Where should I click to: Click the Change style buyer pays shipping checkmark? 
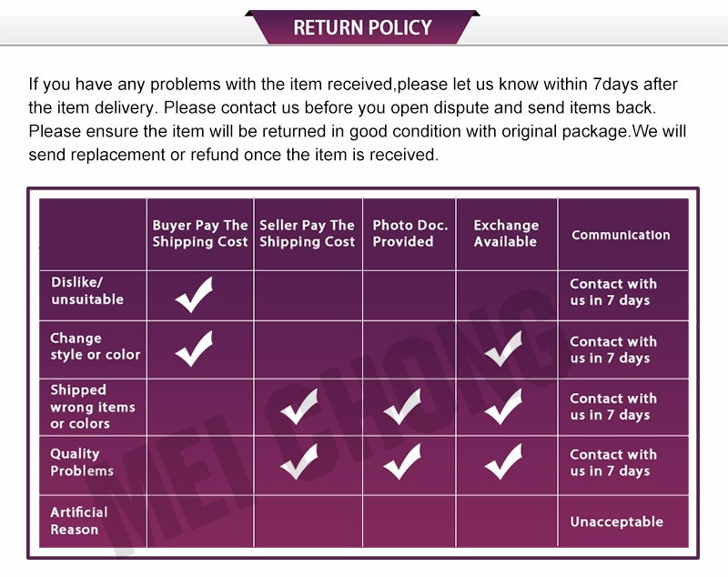(194, 349)
